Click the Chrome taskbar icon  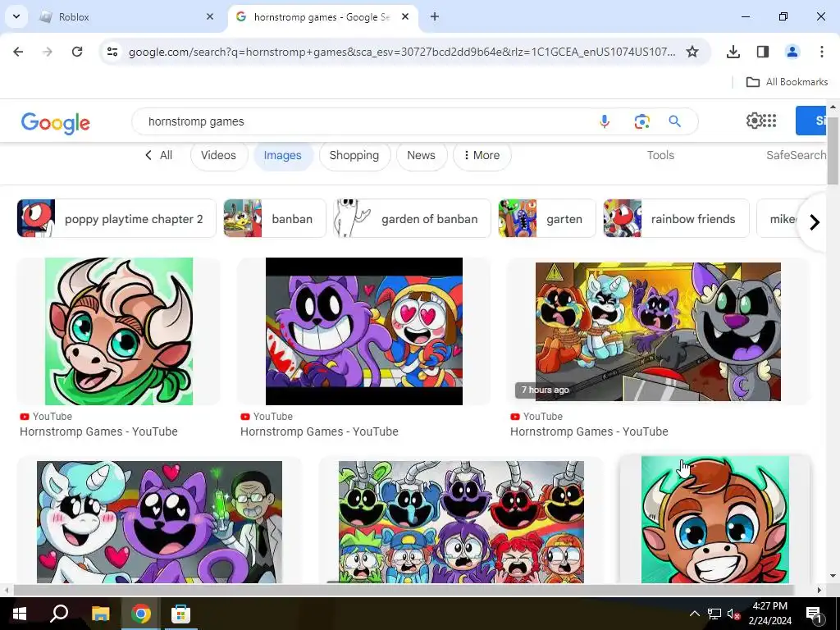(x=141, y=614)
